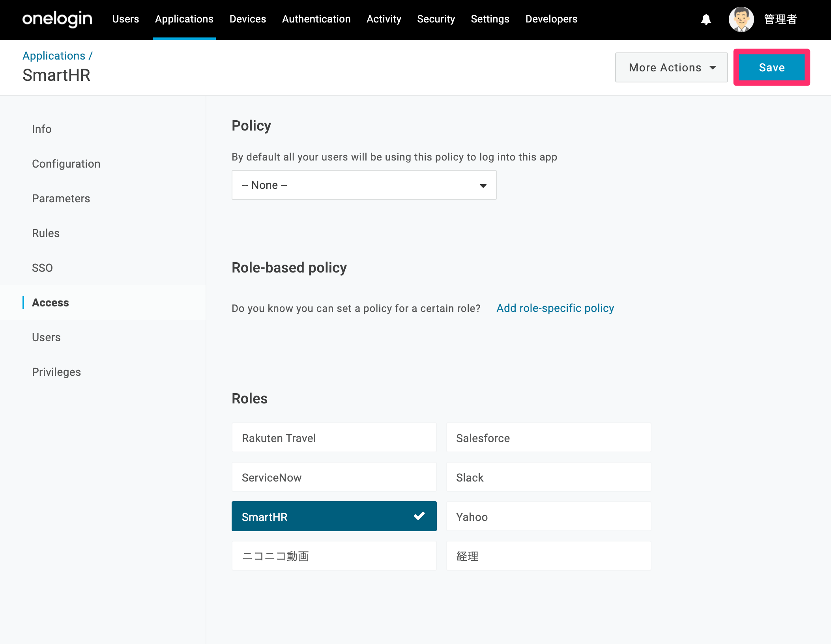Toggle the Salesforce role
This screenshot has height=644, width=831.
point(548,438)
